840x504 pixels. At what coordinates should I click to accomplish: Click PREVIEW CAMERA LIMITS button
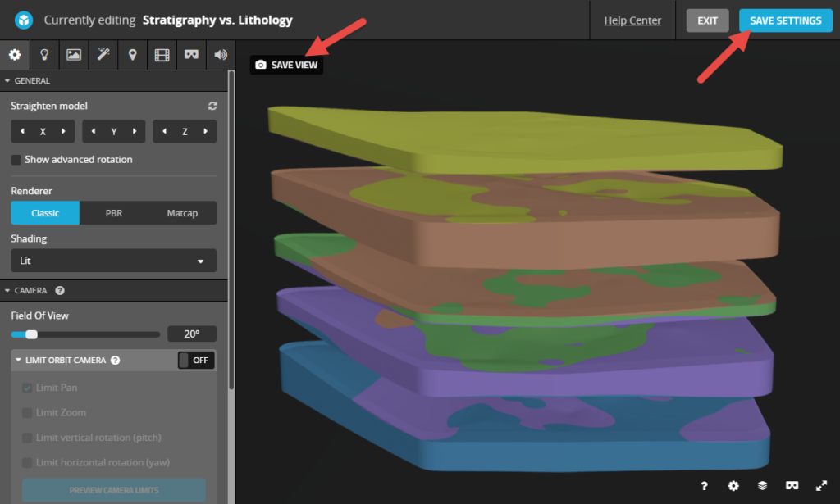(x=113, y=490)
